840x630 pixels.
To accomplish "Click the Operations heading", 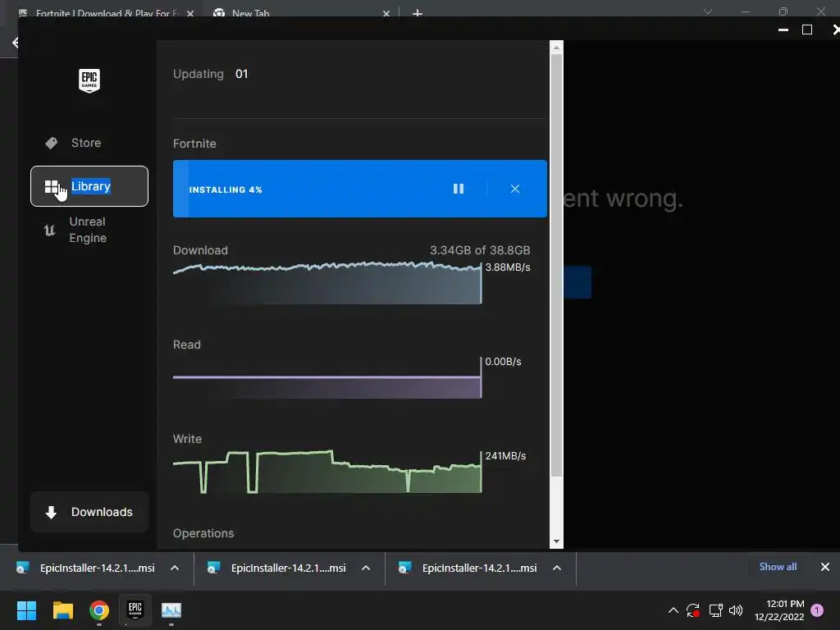I will pos(203,533).
